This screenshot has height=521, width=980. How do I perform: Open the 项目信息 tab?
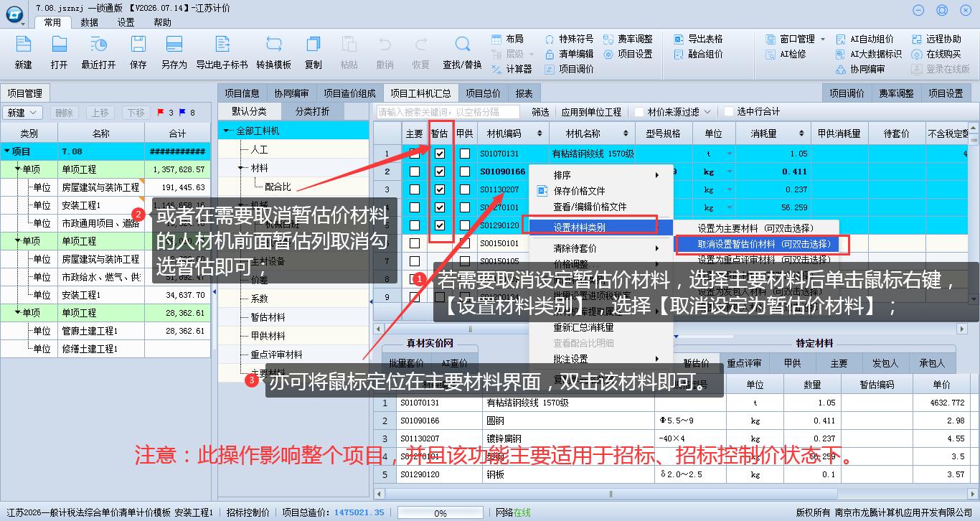[242, 93]
